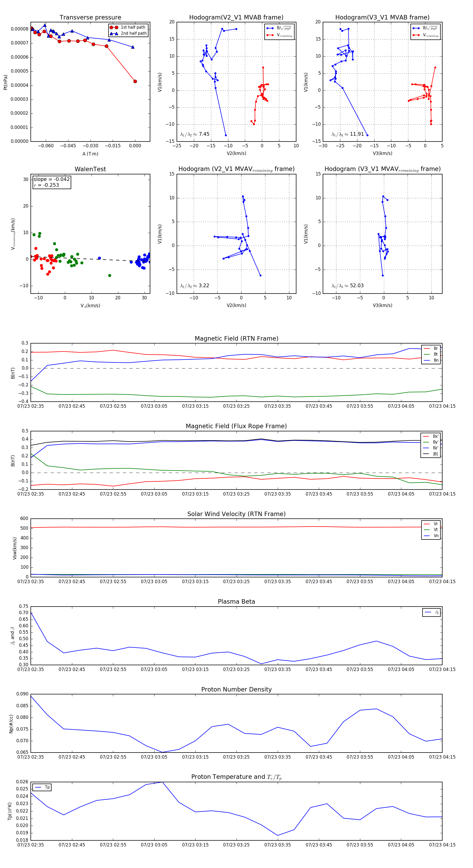Click the Bz' legend entry
Image resolution: width=473 pixels, height=868 pixels.
click(431, 448)
